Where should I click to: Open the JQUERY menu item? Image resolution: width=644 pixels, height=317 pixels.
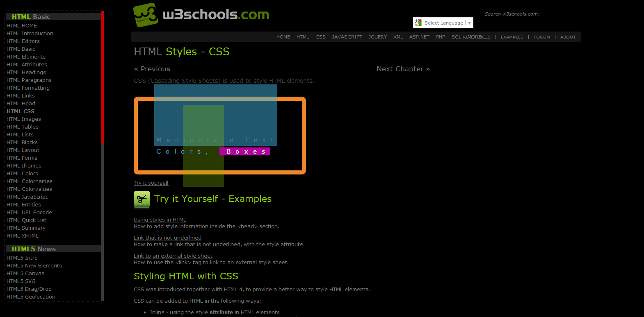tap(377, 37)
